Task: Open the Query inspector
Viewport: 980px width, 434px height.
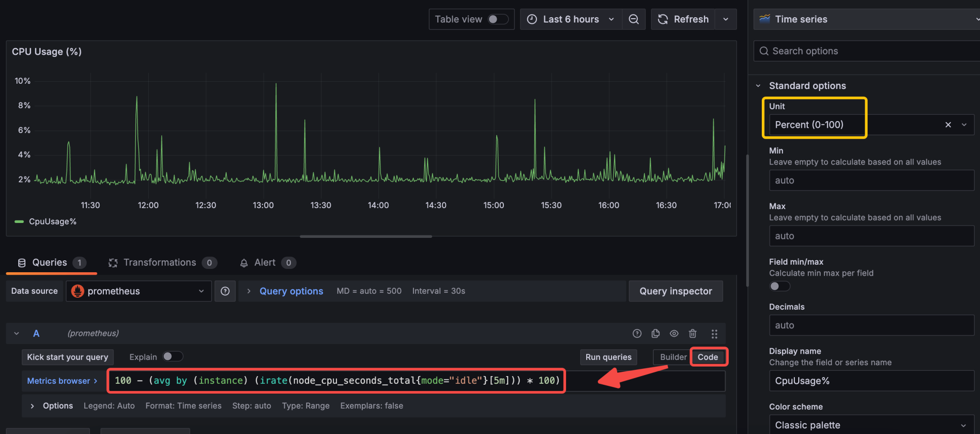Action: coord(676,291)
